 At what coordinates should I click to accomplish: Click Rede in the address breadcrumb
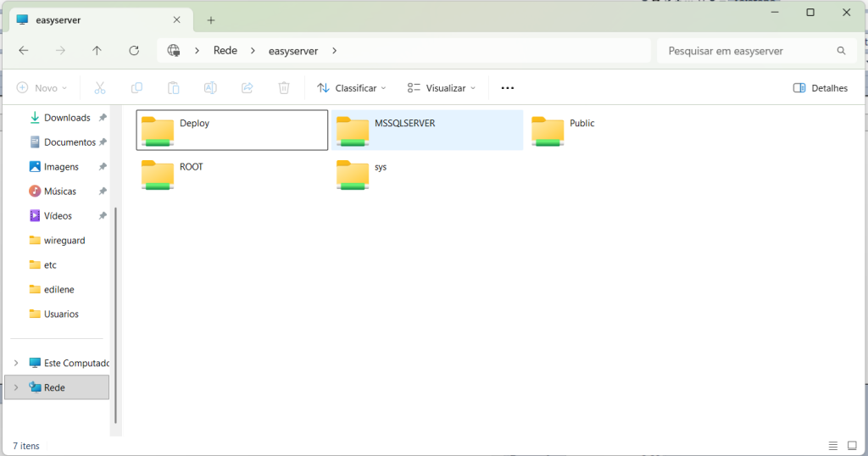click(225, 51)
